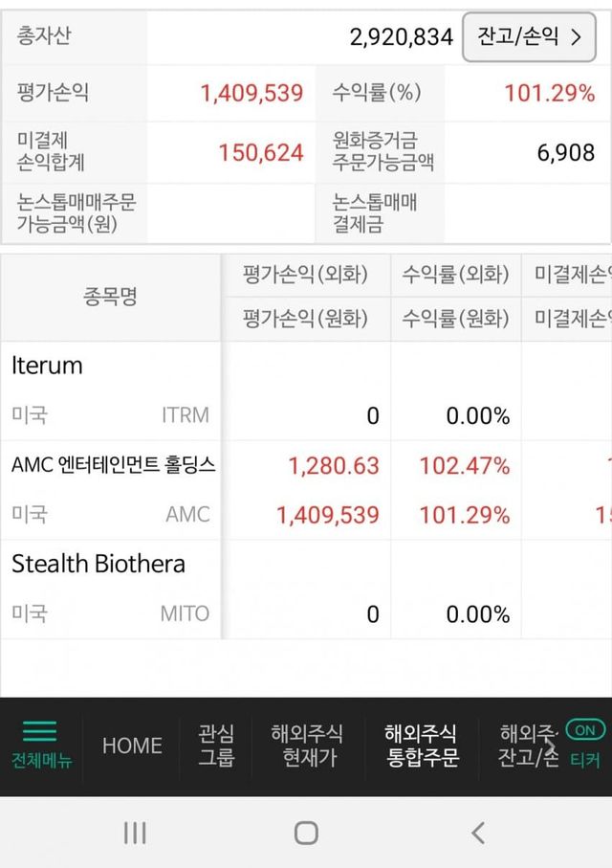Toggle the 티커 ON switch
Viewport: 612px width, 868px height.
point(585,730)
